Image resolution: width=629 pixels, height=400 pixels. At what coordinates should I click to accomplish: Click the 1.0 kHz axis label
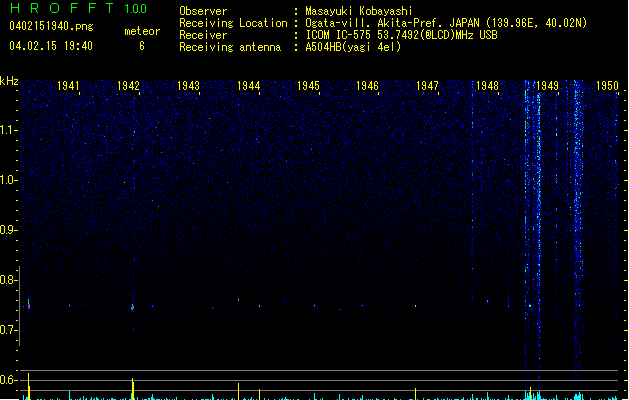(8, 180)
